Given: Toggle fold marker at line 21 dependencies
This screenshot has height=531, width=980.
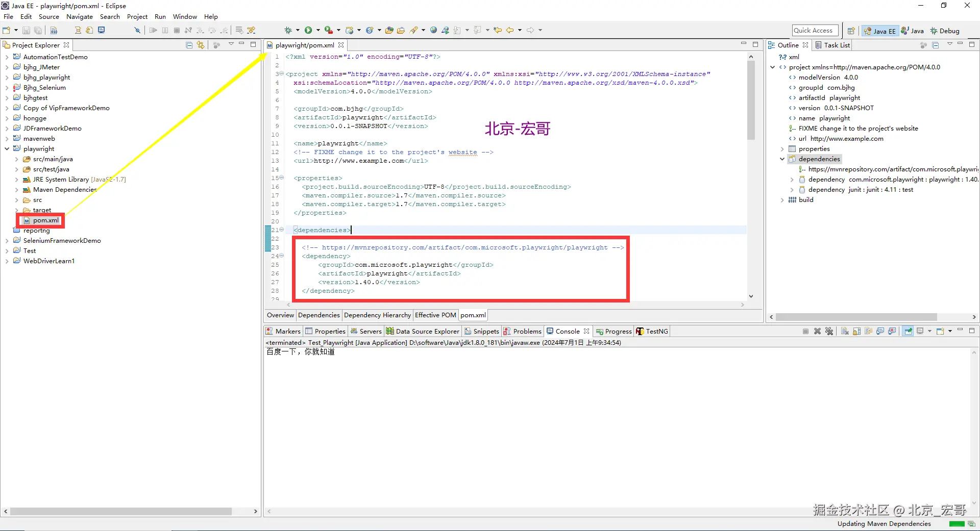Looking at the screenshot, I should [x=282, y=230].
